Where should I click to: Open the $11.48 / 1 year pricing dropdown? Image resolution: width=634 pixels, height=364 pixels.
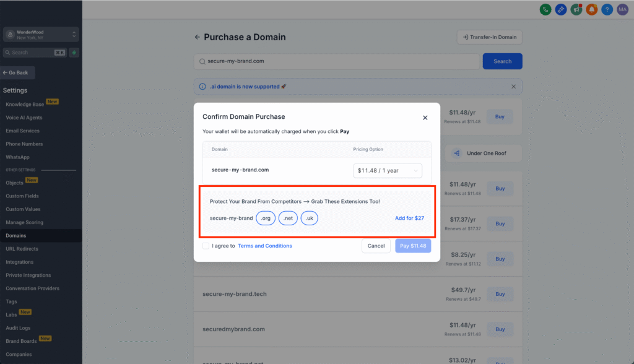[388, 171]
